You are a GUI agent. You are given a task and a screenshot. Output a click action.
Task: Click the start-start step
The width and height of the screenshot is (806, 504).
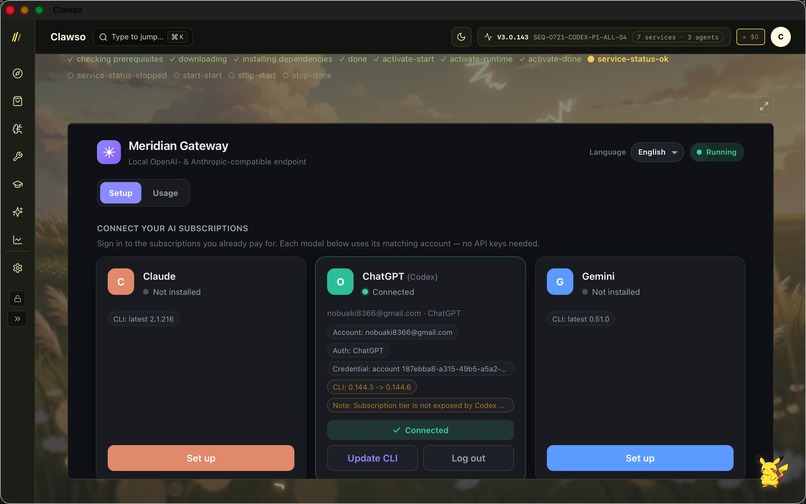click(x=197, y=76)
